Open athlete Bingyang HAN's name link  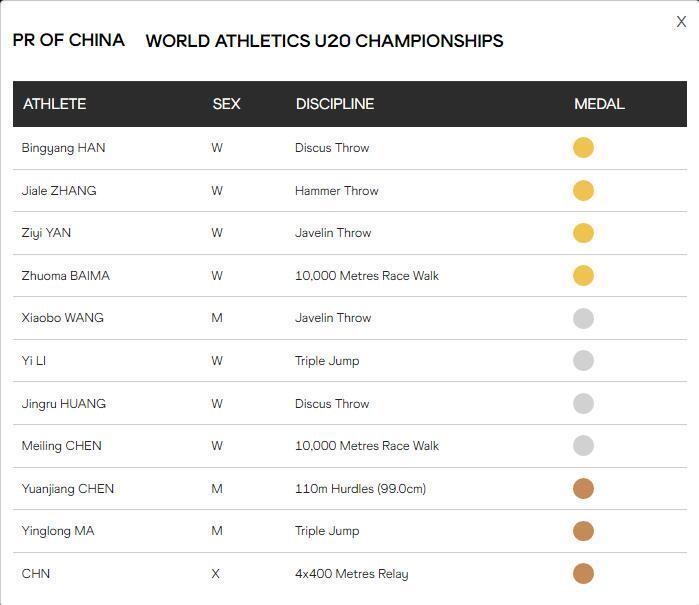(x=63, y=148)
